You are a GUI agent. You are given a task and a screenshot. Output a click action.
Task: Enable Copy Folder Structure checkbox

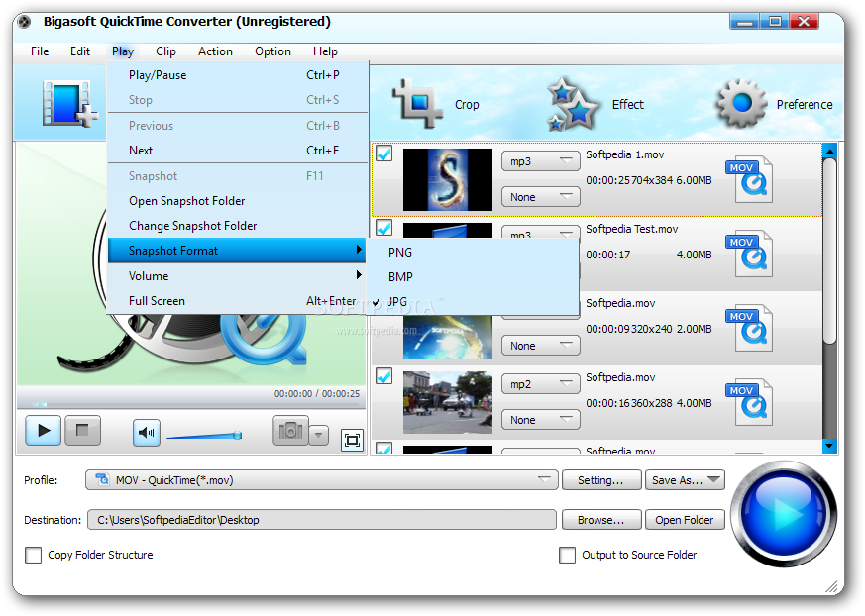click(33, 555)
